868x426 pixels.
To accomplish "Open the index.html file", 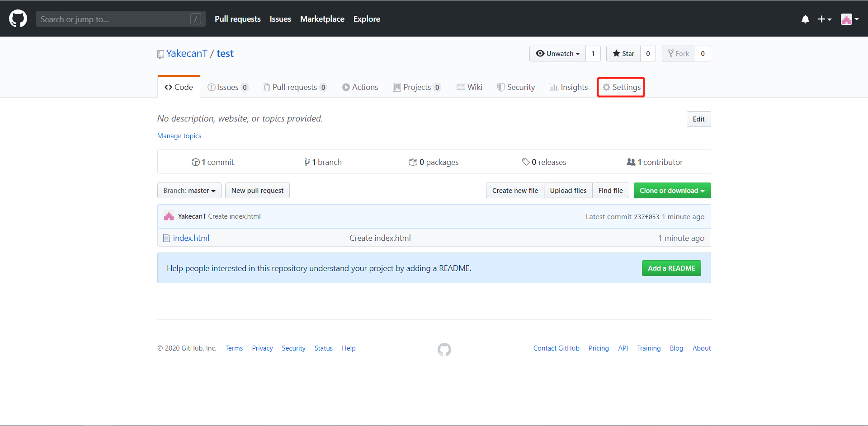I will [191, 238].
